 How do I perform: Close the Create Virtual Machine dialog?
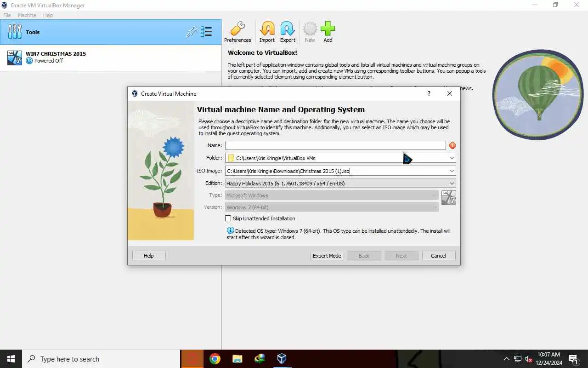[450, 93]
